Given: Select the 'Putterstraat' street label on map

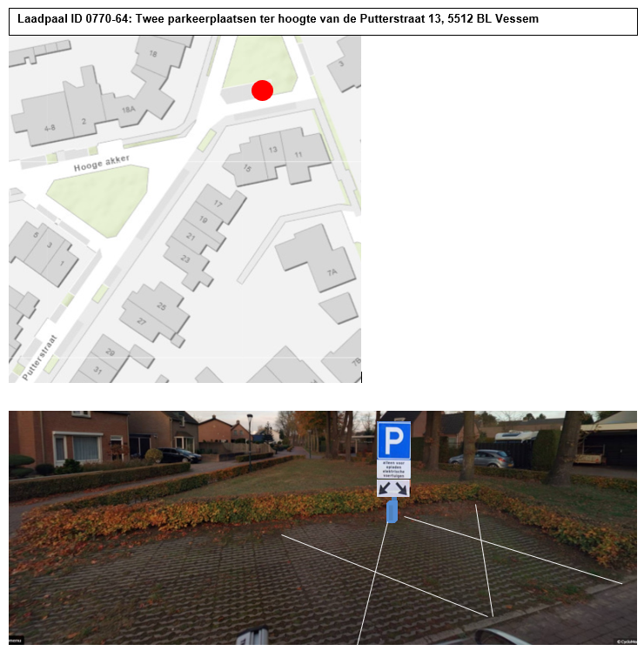Looking at the screenshot, I should click(x=39, y=358).
